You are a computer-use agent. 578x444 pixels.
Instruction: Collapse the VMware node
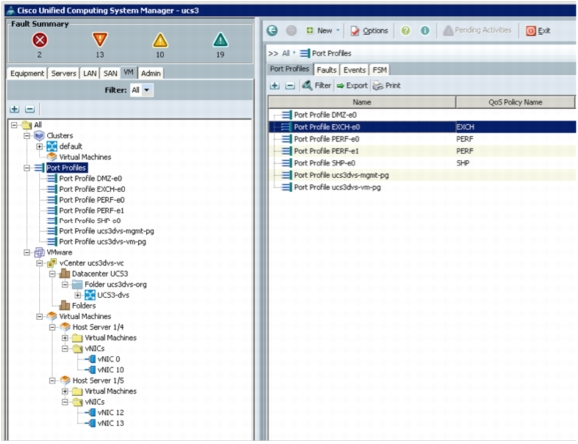coord(27,253)
